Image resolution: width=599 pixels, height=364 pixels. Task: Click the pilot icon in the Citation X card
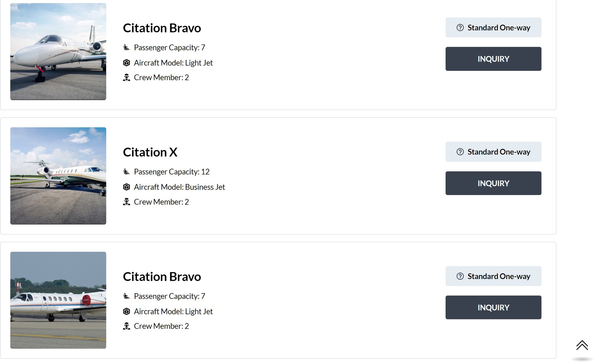pos(126,202)
